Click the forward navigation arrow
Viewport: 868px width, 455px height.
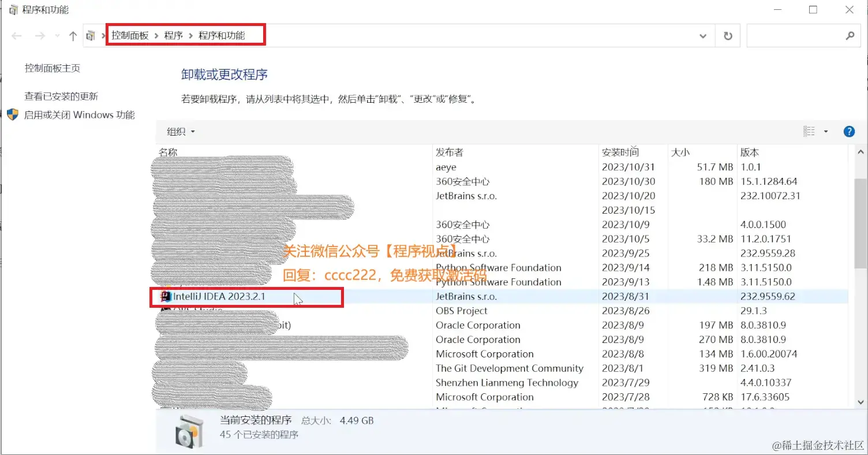pos(40,36)
